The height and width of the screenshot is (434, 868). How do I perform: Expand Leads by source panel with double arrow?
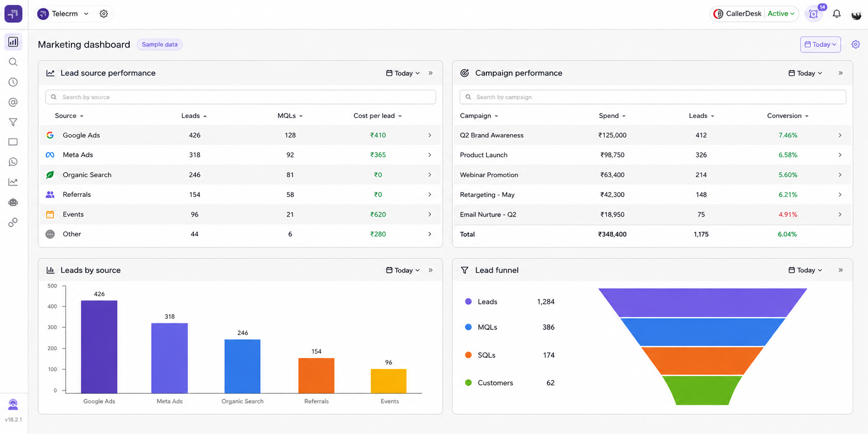coord(431,270)
